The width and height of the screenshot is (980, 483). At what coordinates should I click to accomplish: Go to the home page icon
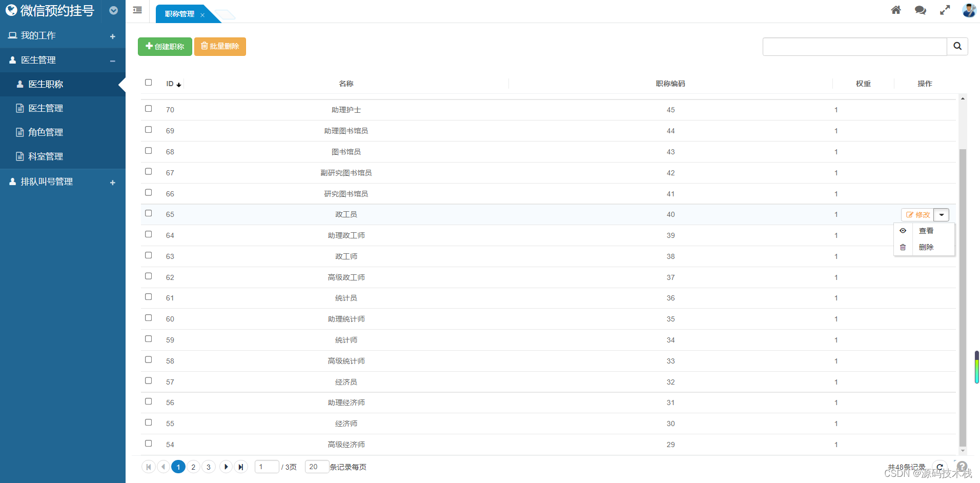point(896,10)
